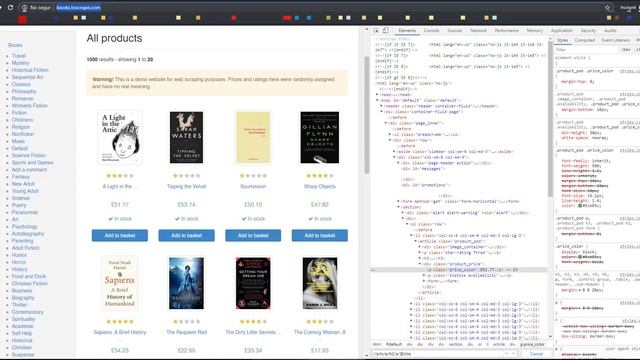Expand the p star-rating Three node
Screen dimensions: 640x360
click(x=420, y=253)
